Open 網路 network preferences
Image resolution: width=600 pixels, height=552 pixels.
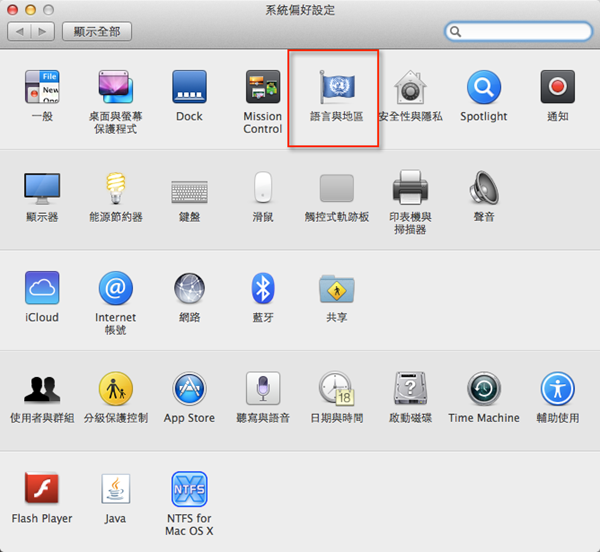pyautogui.click(x=189, y=288)
